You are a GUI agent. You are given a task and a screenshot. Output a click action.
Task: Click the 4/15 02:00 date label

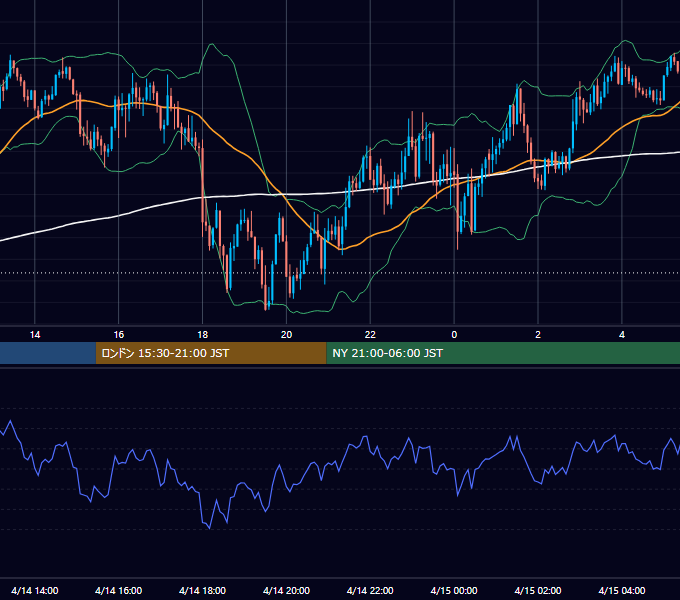click(538, 590)
